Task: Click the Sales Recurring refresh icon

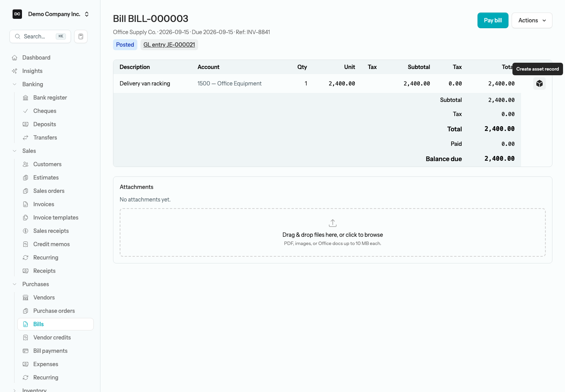Action: coord(26,258)
